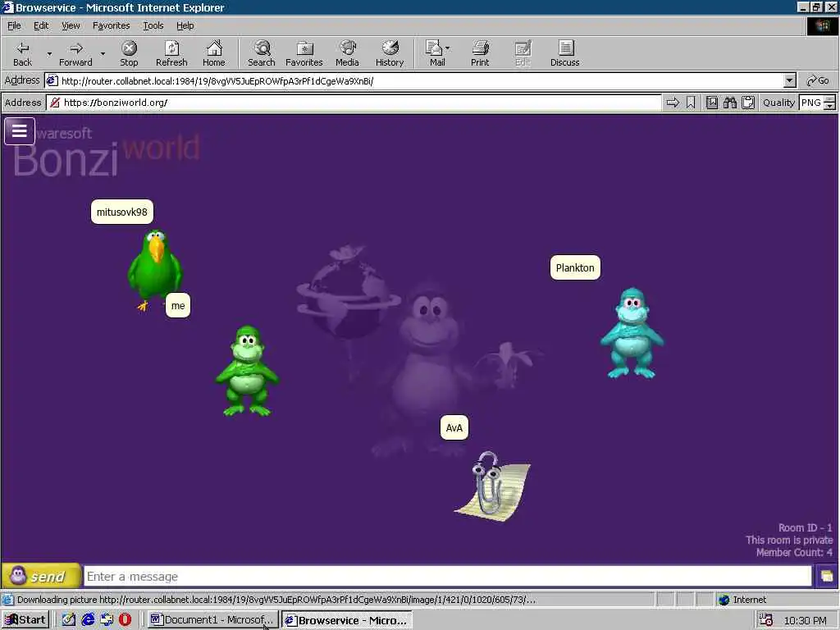Open the BonziWorld hamburger menu

[20, 131]
